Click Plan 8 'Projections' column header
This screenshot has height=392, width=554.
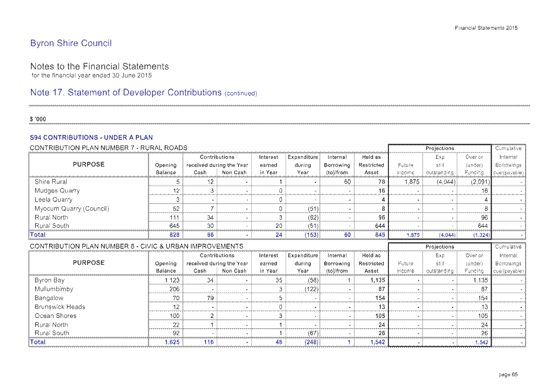tap(440, 247)
